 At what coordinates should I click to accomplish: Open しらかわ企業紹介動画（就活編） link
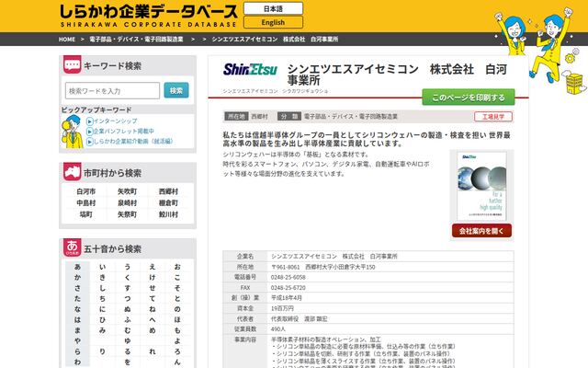132,141
